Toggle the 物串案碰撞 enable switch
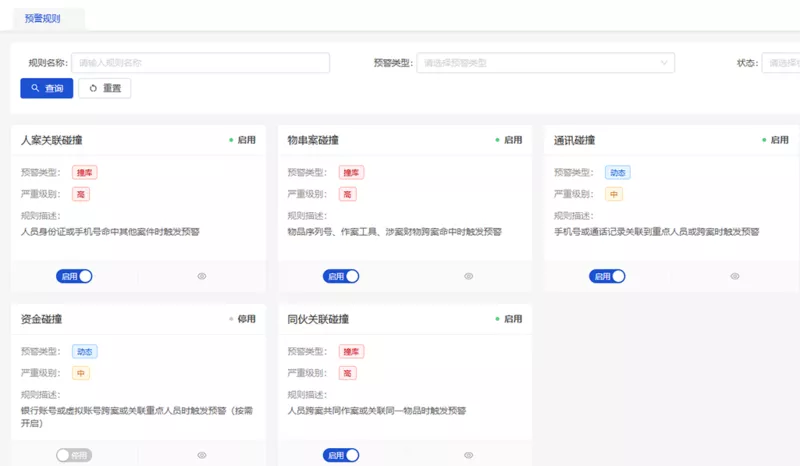 point(341,276)
